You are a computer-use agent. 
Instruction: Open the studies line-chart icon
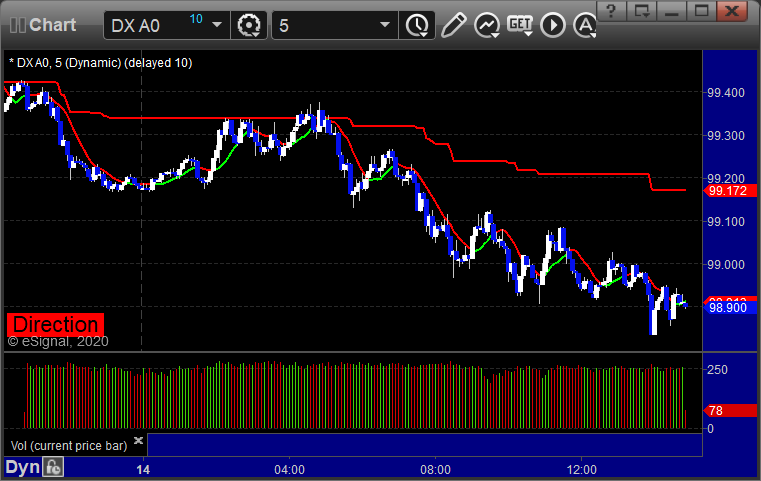pyautogui.click(x=487, y=25)
